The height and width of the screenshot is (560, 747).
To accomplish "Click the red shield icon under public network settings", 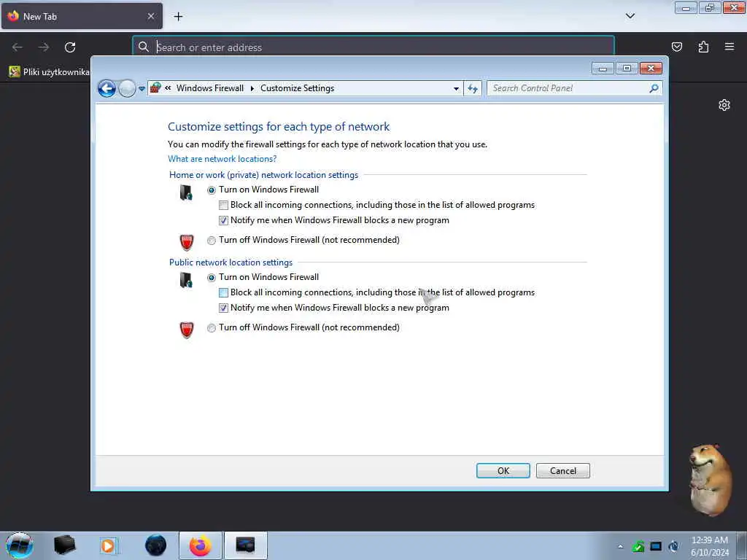I will (x=187, y=330).
